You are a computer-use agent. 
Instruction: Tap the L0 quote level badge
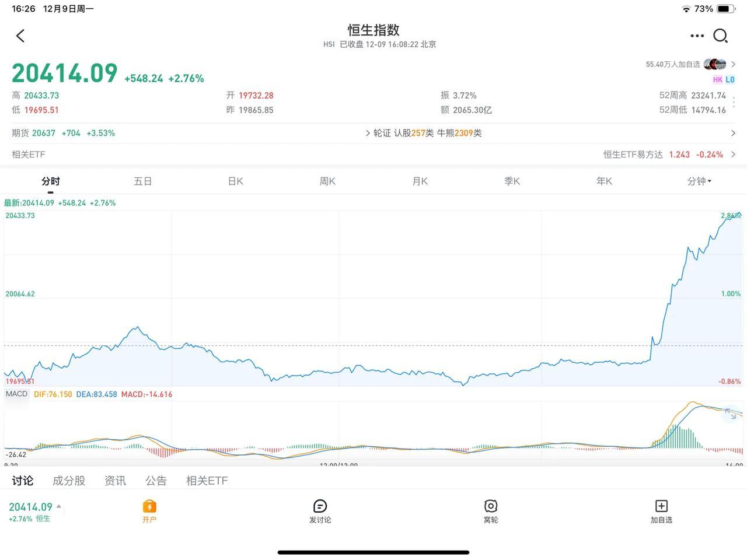coord(730,79)
